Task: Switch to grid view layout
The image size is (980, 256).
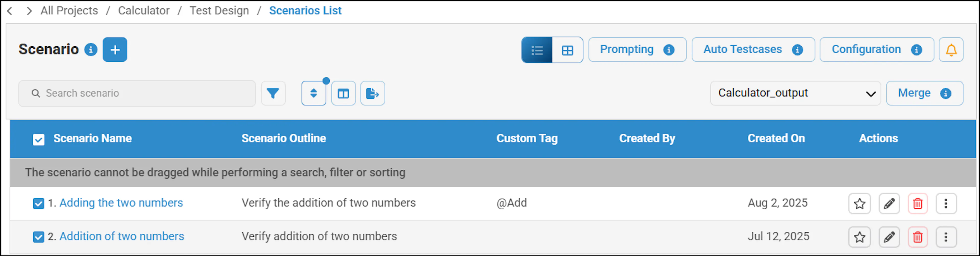Action: [567, 50]
